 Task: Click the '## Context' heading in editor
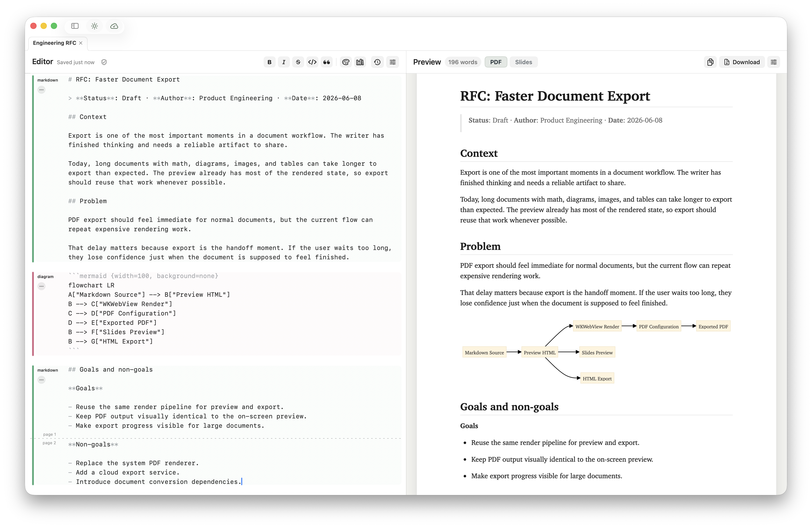87,117
